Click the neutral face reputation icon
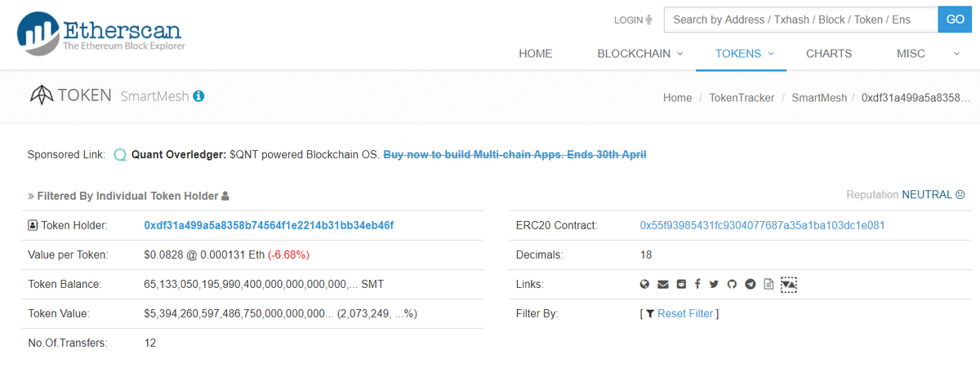The height and width of the screenshot is (372, 980). 960,195
